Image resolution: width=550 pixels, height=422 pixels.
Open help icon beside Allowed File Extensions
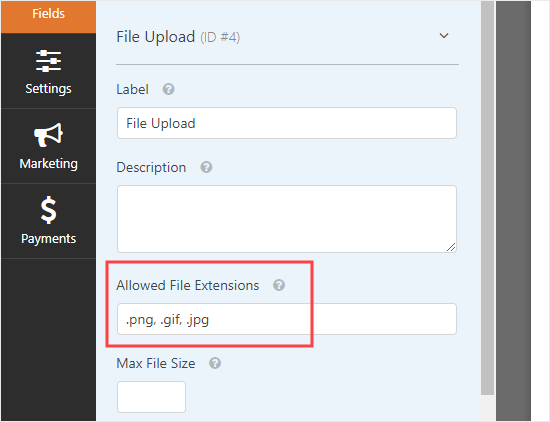click(279, 285)
